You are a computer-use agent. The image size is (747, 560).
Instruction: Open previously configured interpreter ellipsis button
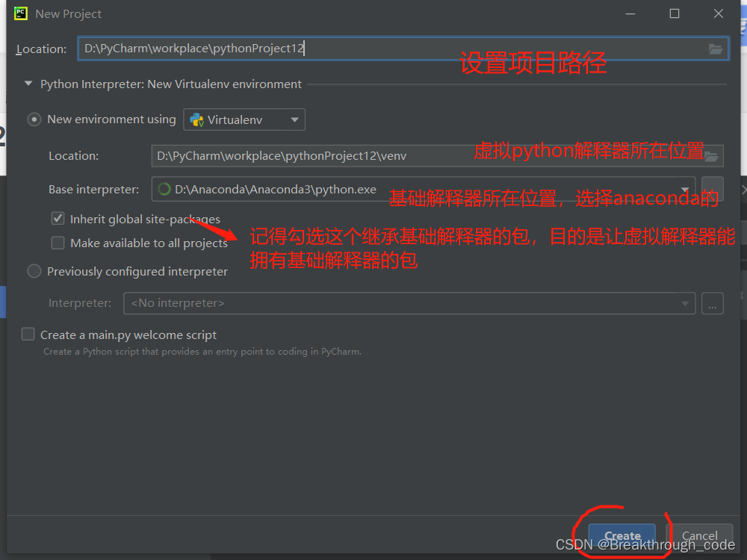click(712, 303)
